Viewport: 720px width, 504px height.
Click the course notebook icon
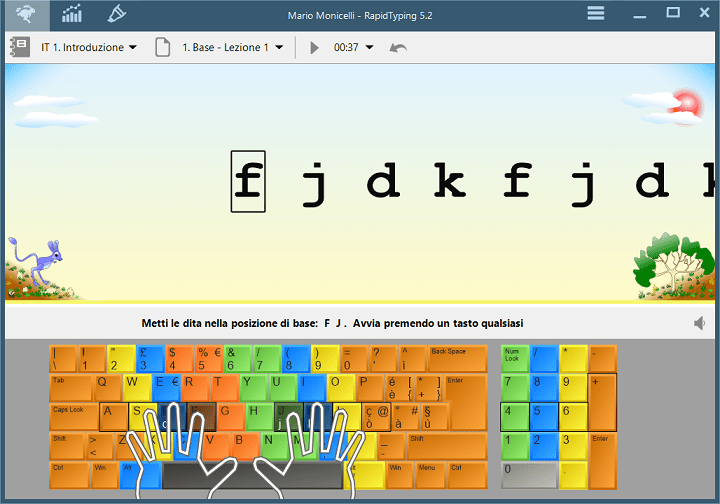[20, 47]
